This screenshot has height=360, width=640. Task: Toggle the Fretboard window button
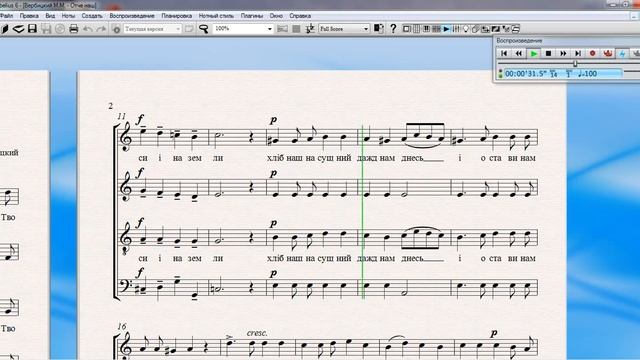(x=436, y=29)
